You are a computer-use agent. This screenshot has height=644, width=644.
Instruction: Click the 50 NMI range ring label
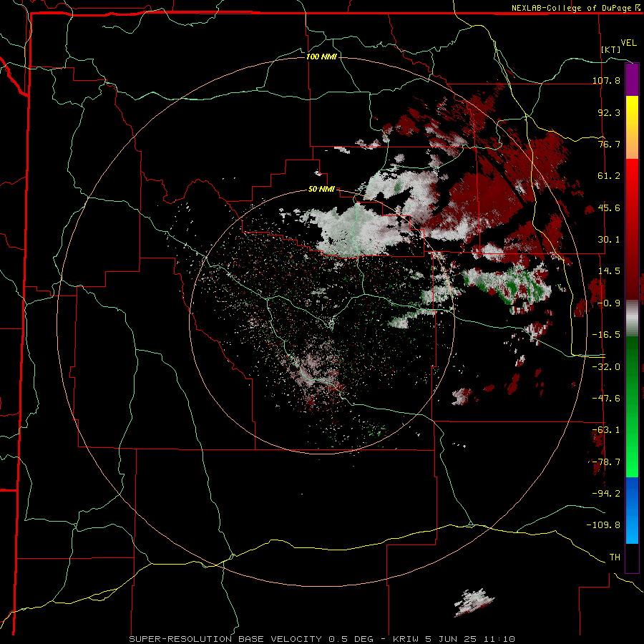click(x=321, y=190)
